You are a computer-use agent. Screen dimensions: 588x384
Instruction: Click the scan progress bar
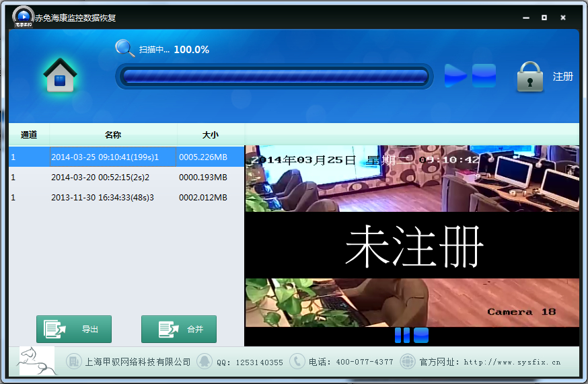(274, 76)
